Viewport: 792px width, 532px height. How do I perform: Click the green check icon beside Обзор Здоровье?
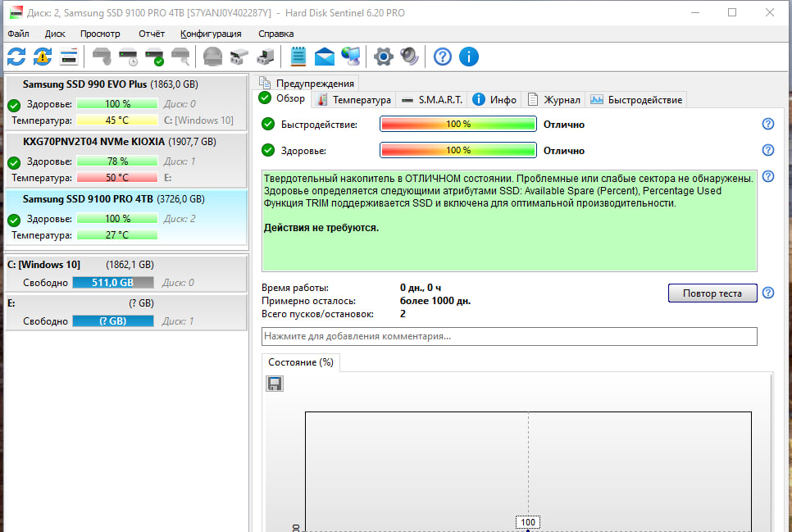tap(268, 150)
